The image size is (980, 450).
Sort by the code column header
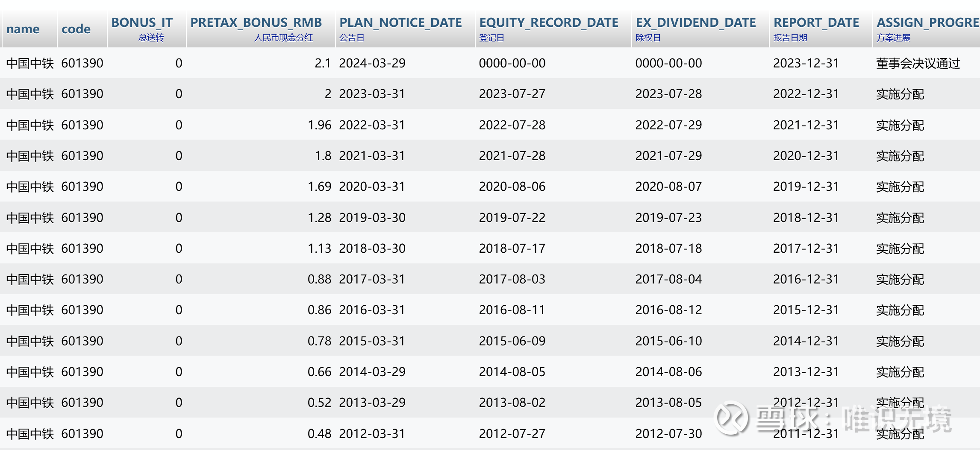(x=82, y=29)
